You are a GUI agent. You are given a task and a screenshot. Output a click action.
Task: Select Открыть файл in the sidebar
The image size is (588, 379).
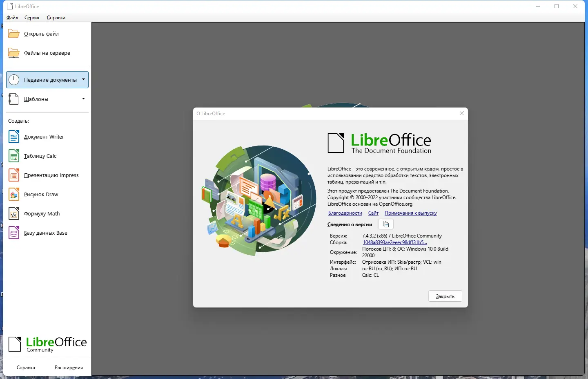point(41,34)
